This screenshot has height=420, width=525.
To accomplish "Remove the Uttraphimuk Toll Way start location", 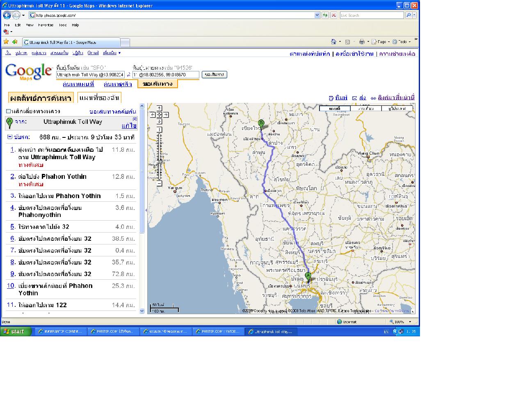I will pos(135,119).
